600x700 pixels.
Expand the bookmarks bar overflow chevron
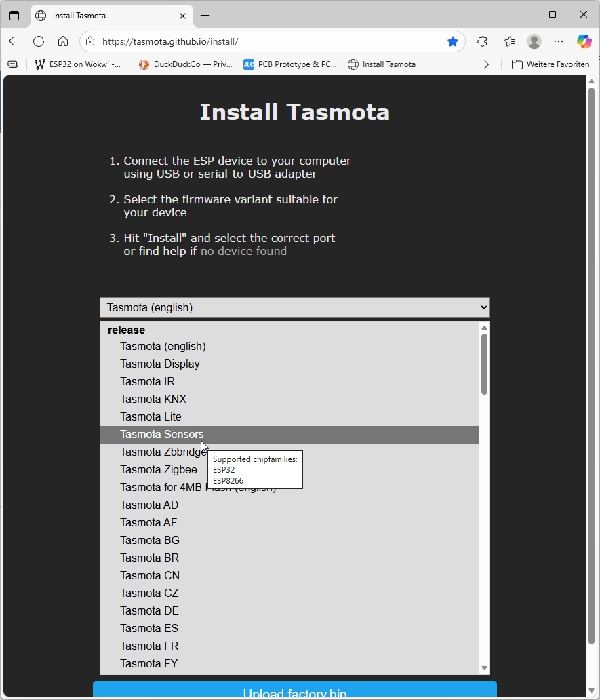(x=486, y=64)
